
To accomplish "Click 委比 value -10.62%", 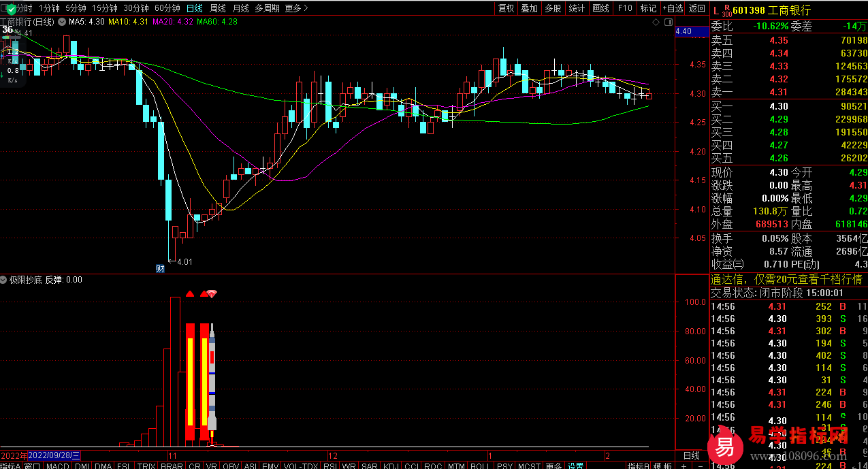I will 771,27.
